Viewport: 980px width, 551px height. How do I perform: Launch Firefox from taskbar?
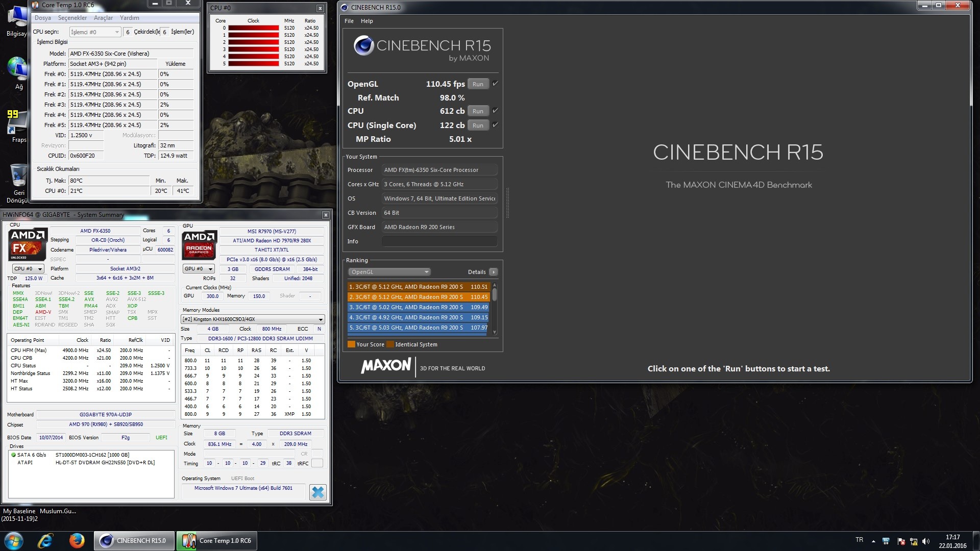coord(77,540)
